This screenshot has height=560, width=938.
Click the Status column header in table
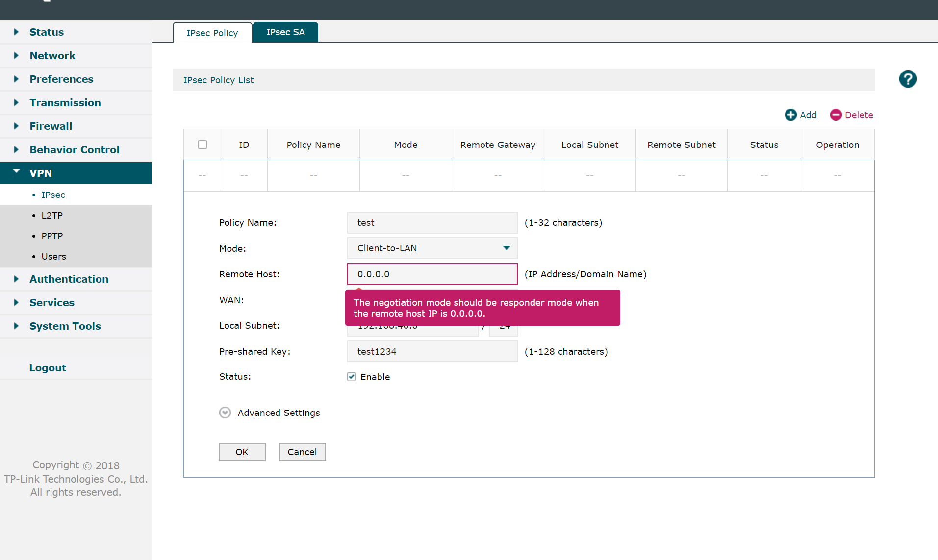(764, 145)
